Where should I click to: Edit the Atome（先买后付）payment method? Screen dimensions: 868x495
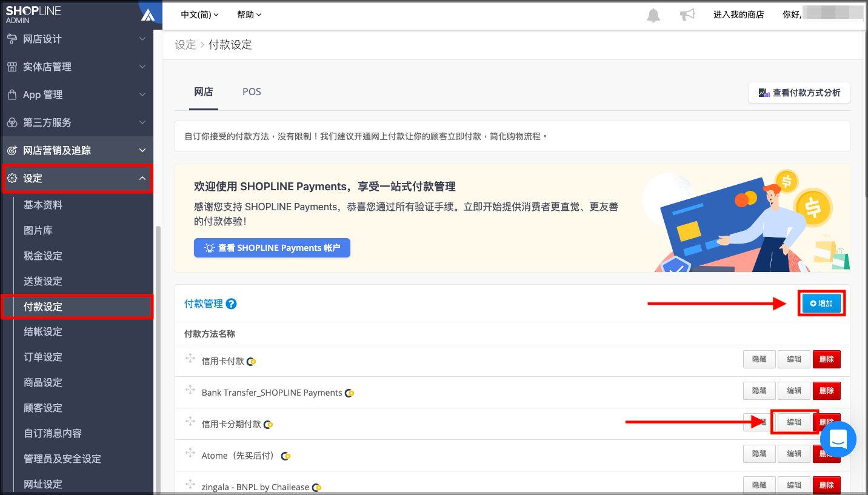794,454
